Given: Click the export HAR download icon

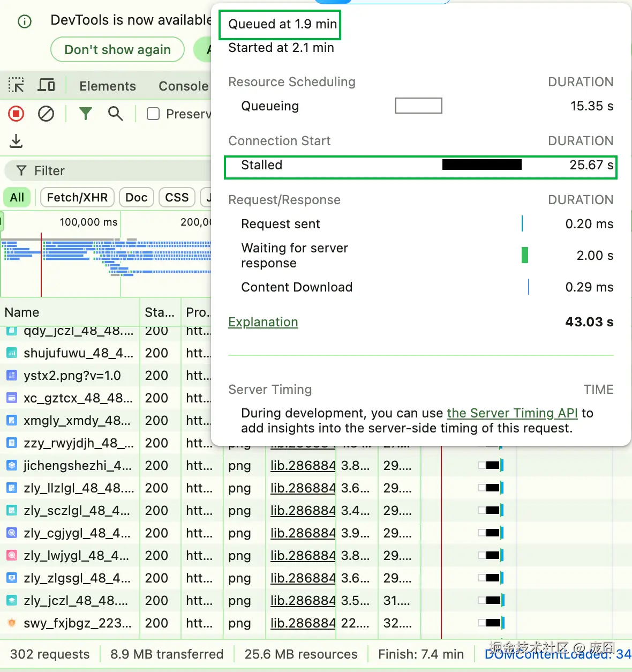Looking at the screenshot, I should point(17,141).
